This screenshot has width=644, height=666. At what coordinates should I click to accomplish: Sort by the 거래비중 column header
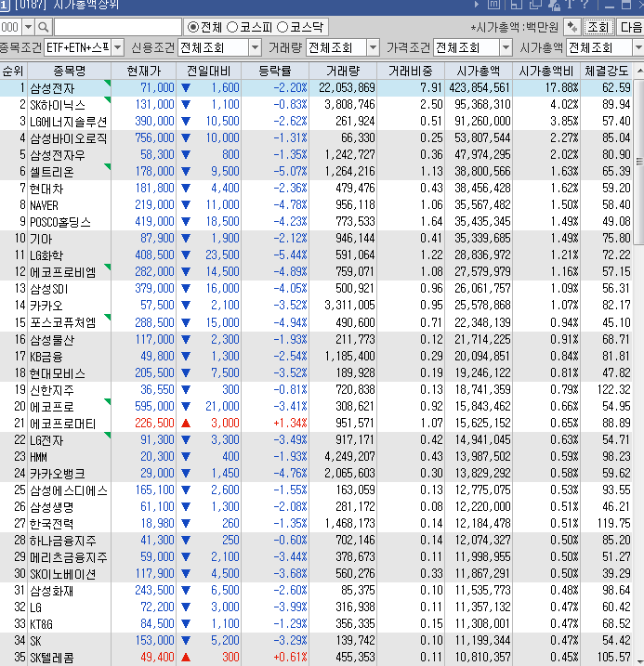coord(411,71)
